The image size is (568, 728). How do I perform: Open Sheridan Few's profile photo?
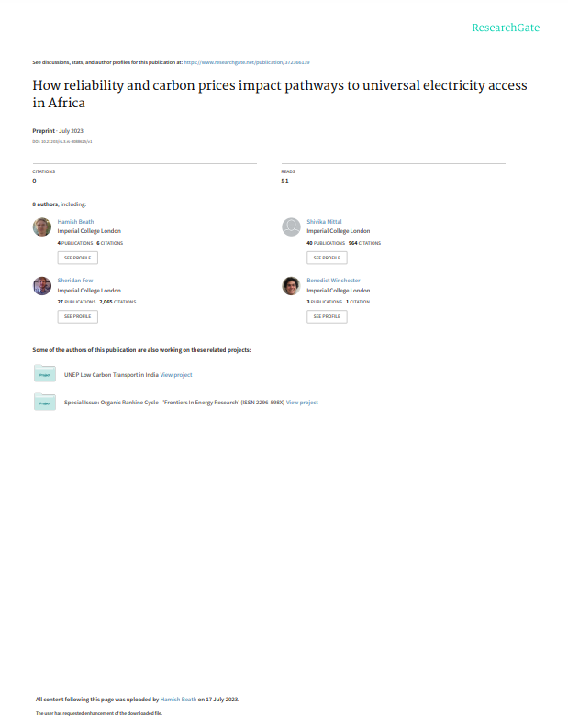coord(42,286)
